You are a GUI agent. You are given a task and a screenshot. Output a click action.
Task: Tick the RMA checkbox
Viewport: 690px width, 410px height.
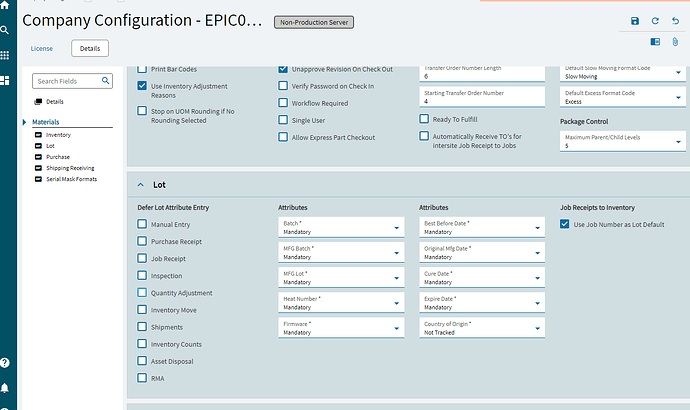[x=142, y=378]
